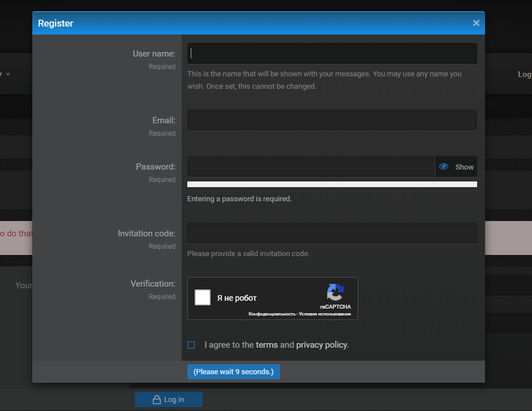Tick the agree to terms checkbox
This screenshot has width=532, height=411.
click(191, 345)
